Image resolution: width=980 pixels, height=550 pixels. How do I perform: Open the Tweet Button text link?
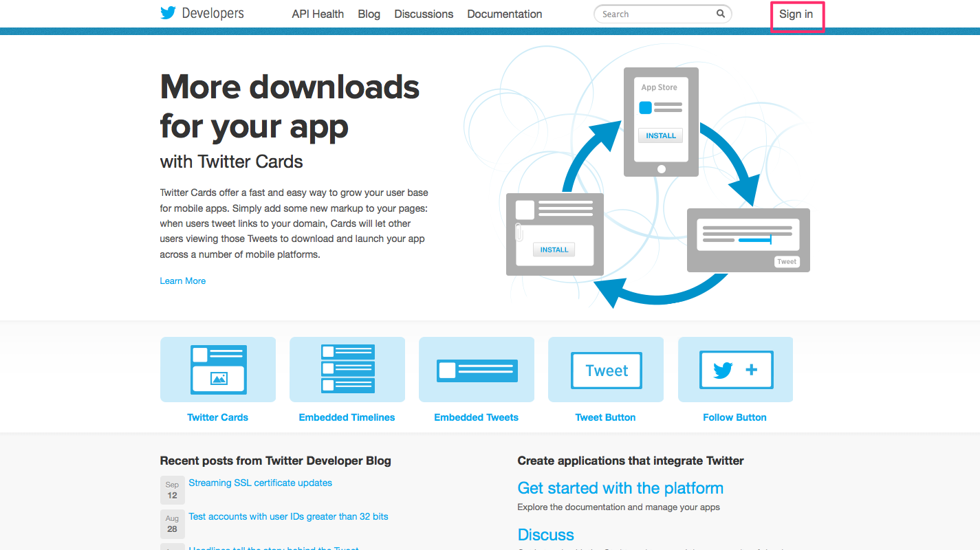point(606,417)
